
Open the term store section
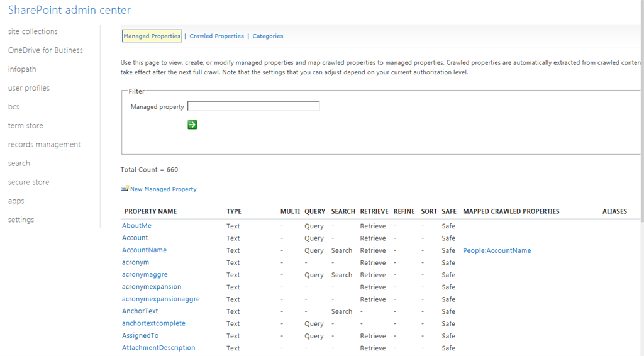pyautogui.click(x=26, y=126)
